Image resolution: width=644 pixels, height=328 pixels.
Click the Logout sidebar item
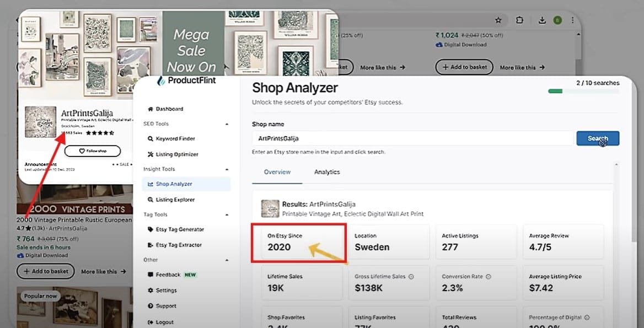164,322
